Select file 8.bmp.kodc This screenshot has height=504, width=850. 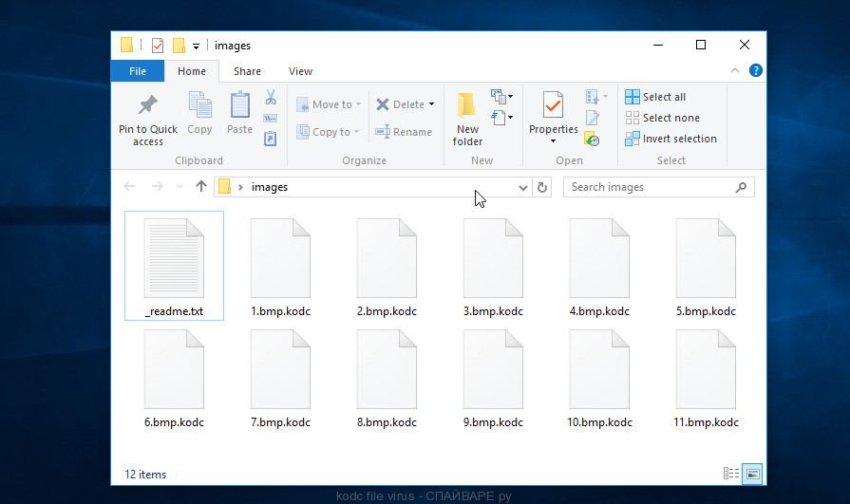point(387,378)
